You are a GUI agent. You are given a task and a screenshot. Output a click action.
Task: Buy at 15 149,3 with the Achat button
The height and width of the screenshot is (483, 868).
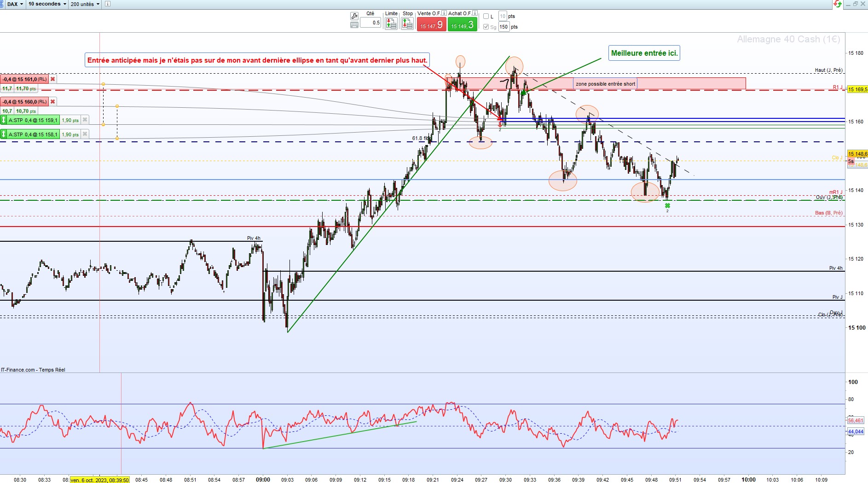click(462, 24)
